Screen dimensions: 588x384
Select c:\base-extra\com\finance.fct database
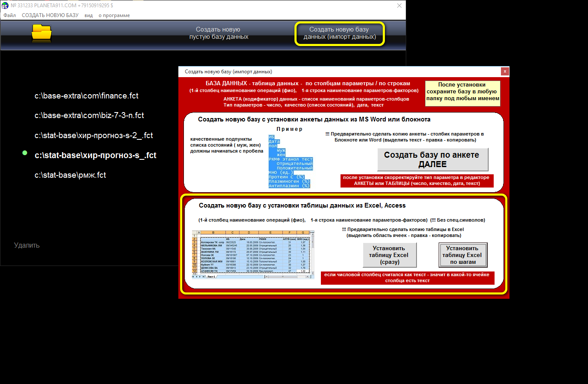click(x=86, y=96)
